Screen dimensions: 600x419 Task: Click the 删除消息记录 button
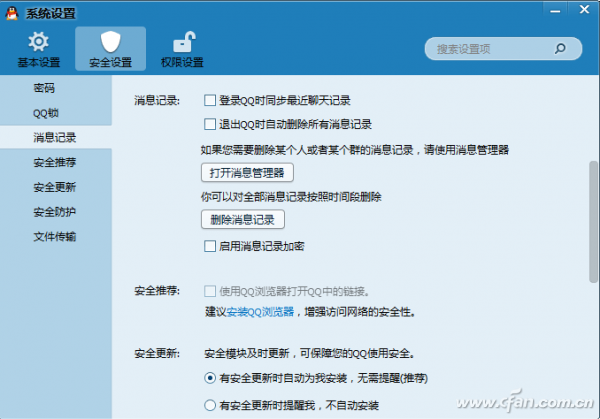click(243, 220)
